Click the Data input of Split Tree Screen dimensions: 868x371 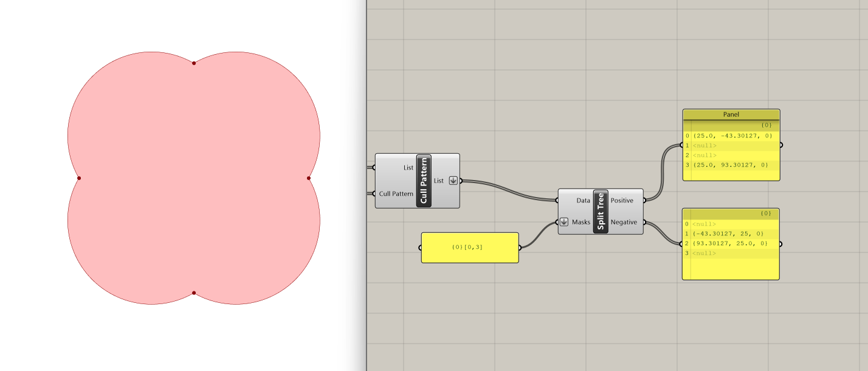tap(583, 200)
